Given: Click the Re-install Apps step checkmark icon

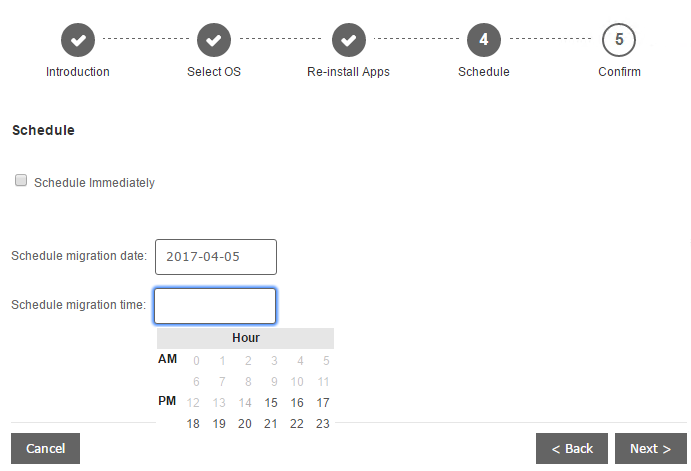Looking at the screenshot, I should [348, 40].
